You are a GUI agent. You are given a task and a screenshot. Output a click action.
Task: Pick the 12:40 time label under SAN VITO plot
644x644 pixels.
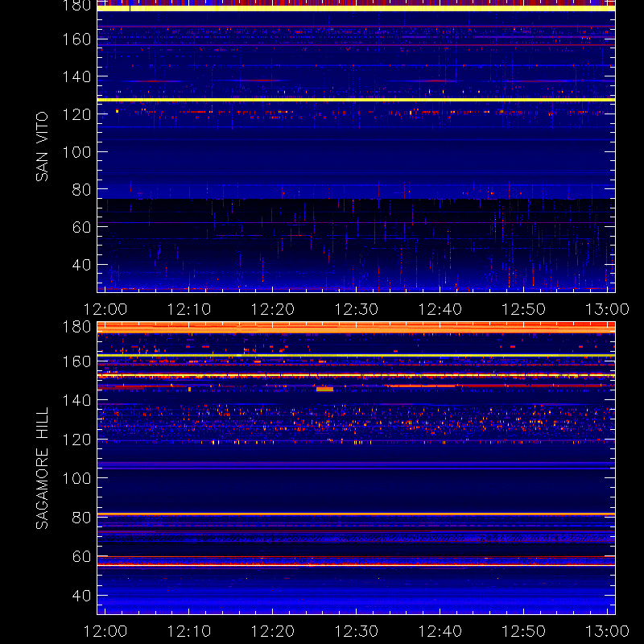point(440,309)
